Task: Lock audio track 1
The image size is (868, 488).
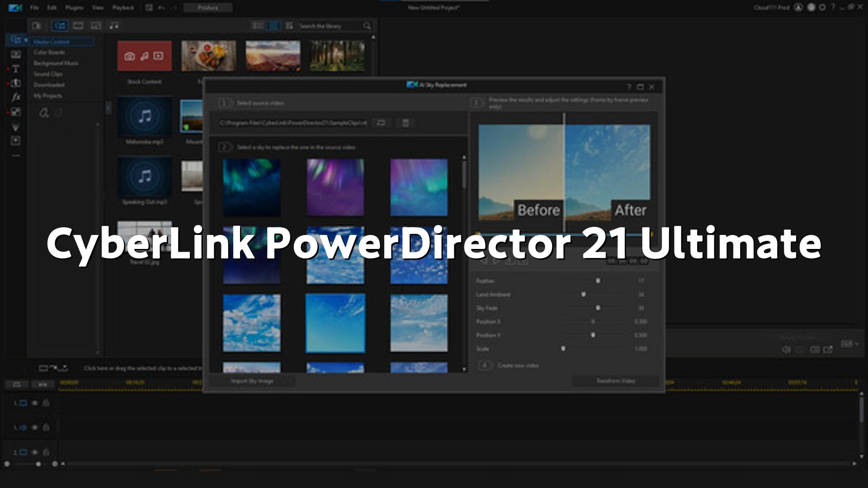Action: pos(46,427)
